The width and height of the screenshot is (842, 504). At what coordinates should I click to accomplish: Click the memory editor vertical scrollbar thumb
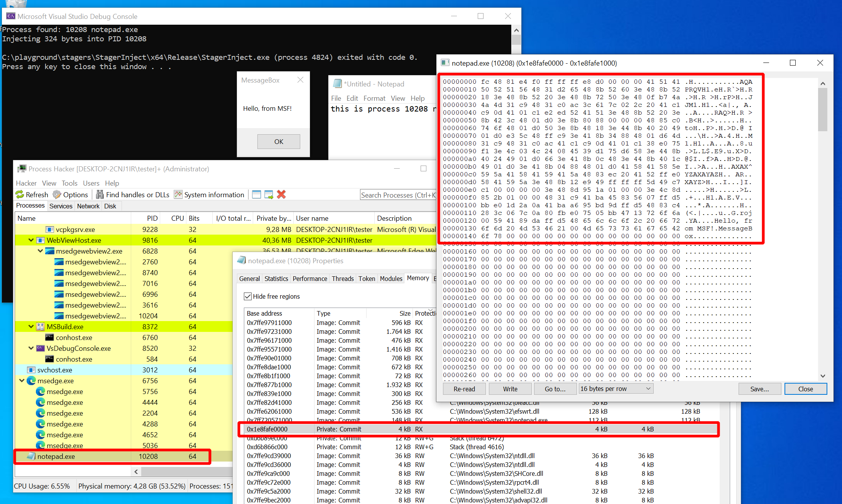click(823, 110)
